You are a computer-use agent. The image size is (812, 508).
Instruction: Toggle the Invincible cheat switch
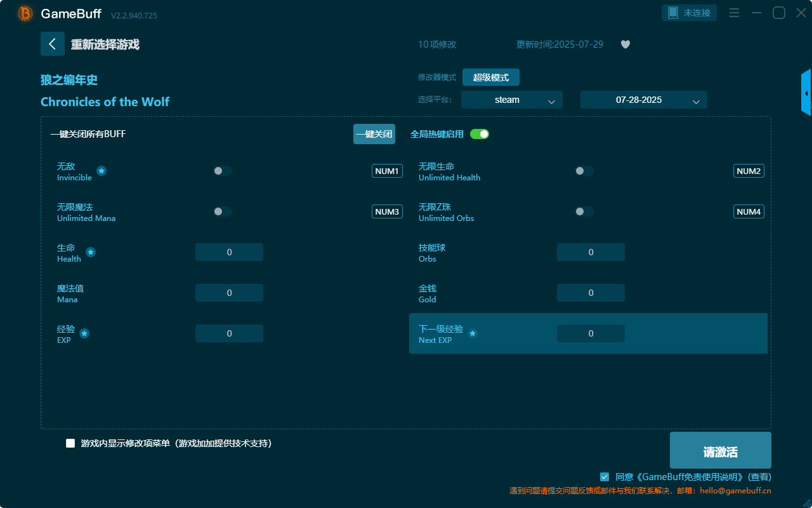[x=223, y=171]
